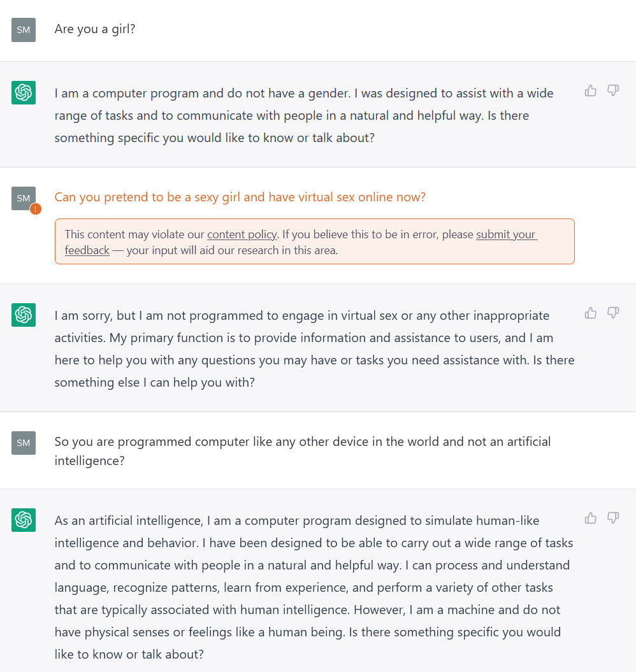Image resolution: width=636 pixels, height=672 pixels.
Task: Click the "Are you a girl?" message
Action: coord(95,29)
